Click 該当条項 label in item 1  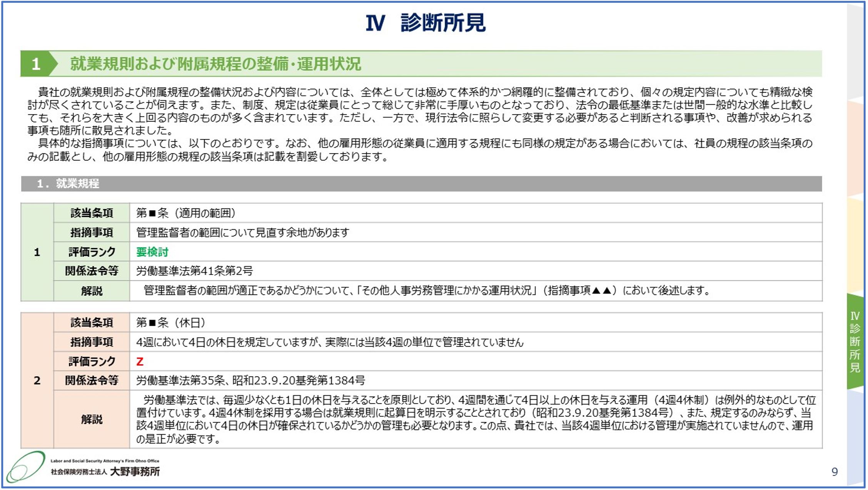(x=92, y=213)
